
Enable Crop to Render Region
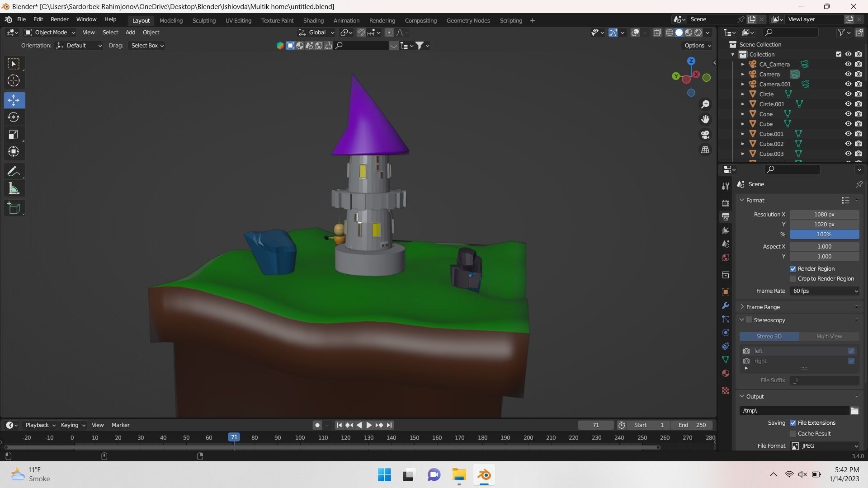pos(793,279)
